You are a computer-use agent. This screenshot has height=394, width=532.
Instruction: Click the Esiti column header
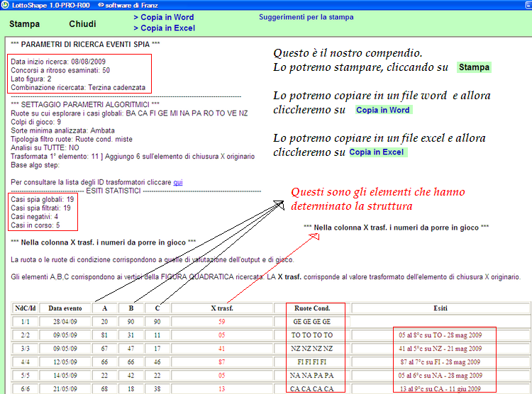click(x=440, y=308)
